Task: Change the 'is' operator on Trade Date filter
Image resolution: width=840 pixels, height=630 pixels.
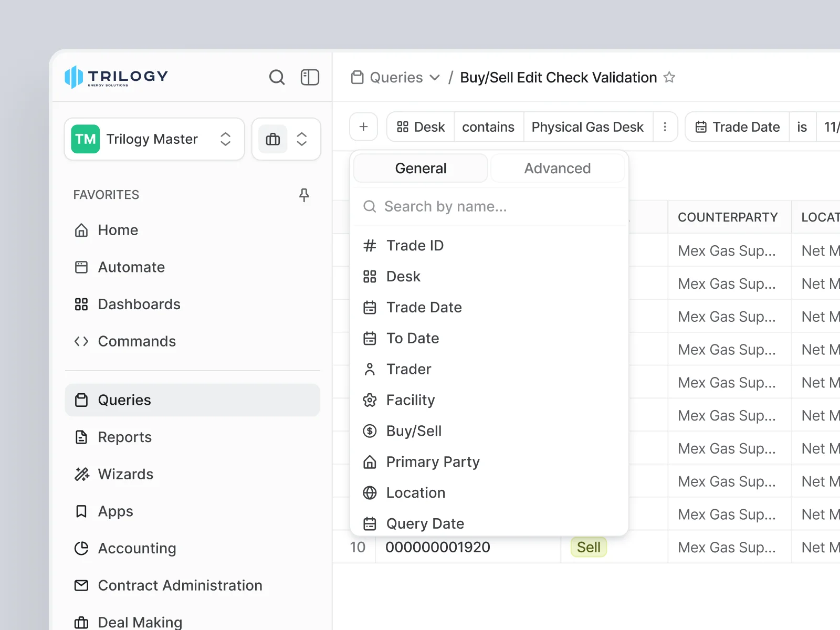Action: (x=802, y=127)
